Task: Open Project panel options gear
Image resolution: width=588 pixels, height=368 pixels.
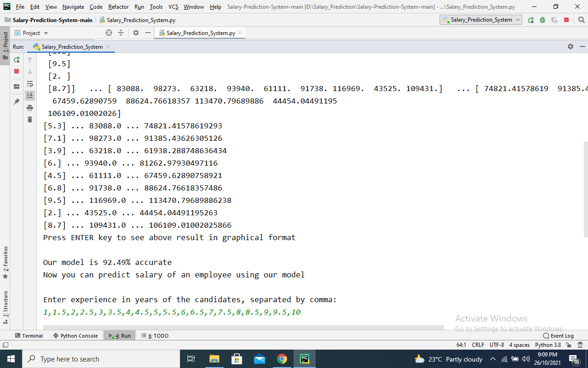Action: click(x=136, y=33)
